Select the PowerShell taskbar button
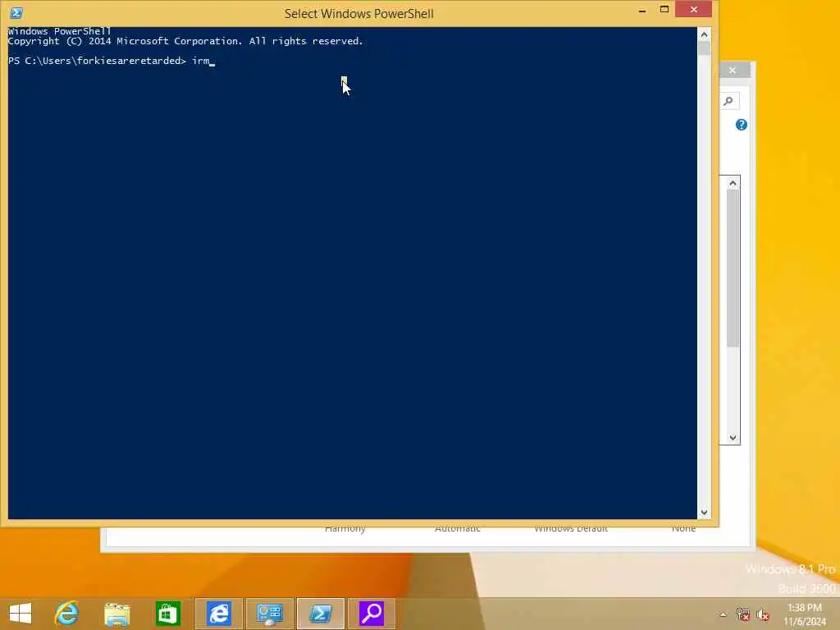The height and width of the screenshot is (630, 840). coord(321,614)
